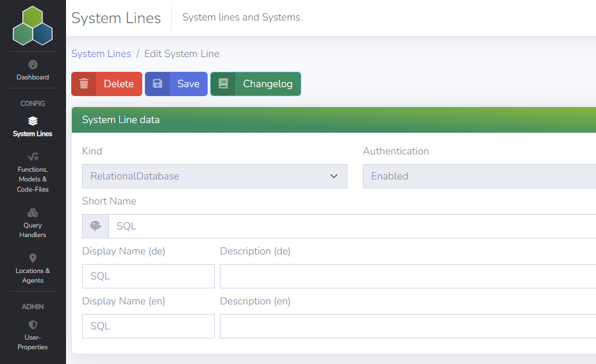Open Functions, Models & Code-Files menu
The image size is (596, 364).
point(33,172)
